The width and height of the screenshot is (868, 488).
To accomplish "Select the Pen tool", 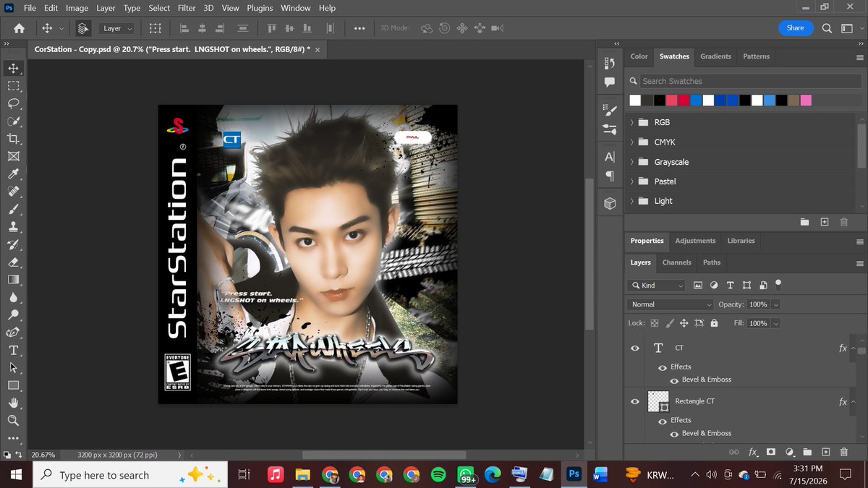I will tap(13, 333).
